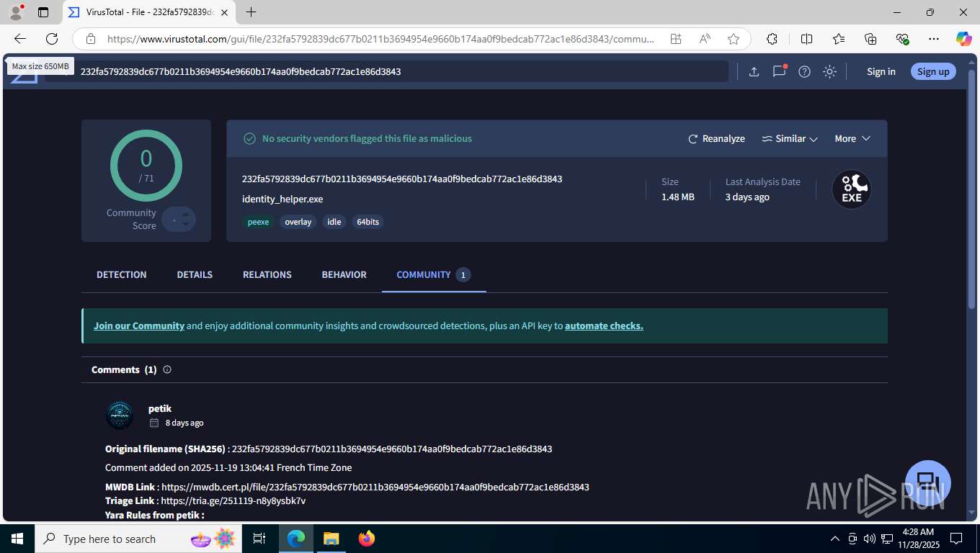980x553 pixels.
Task: Vote down the community score
Action: (x=186, y=224)
